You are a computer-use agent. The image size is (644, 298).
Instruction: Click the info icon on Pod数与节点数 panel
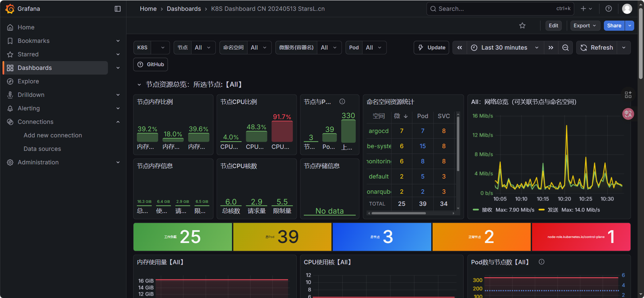pyautogui.click(x=541, y=262)
